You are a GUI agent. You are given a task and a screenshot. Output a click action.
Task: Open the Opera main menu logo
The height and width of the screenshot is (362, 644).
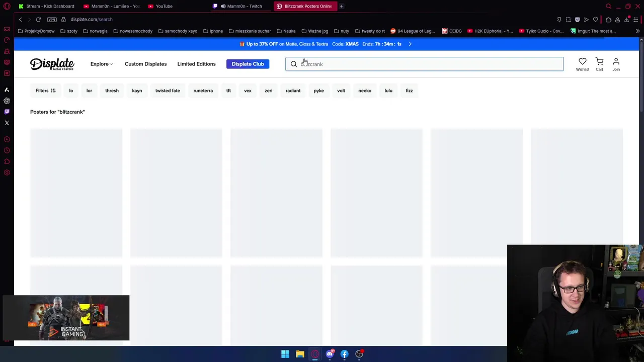[x=7, y=6]
